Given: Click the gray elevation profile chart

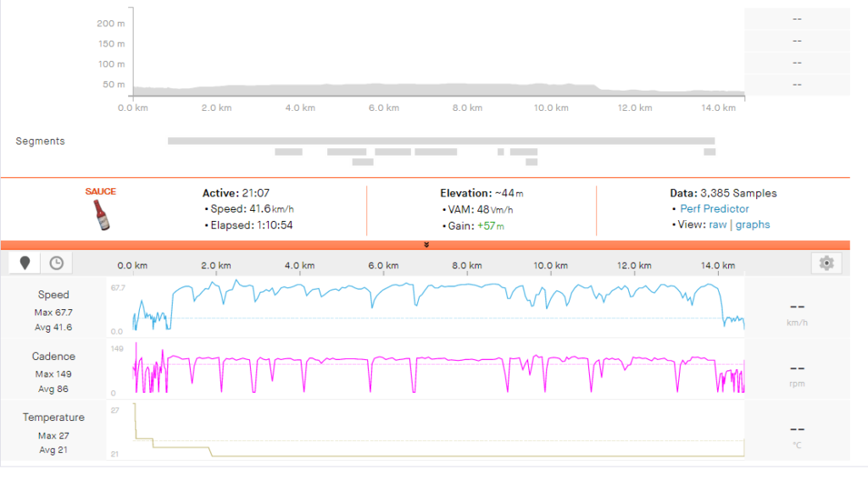Looking at the screenshot, I should coord(438,90).
